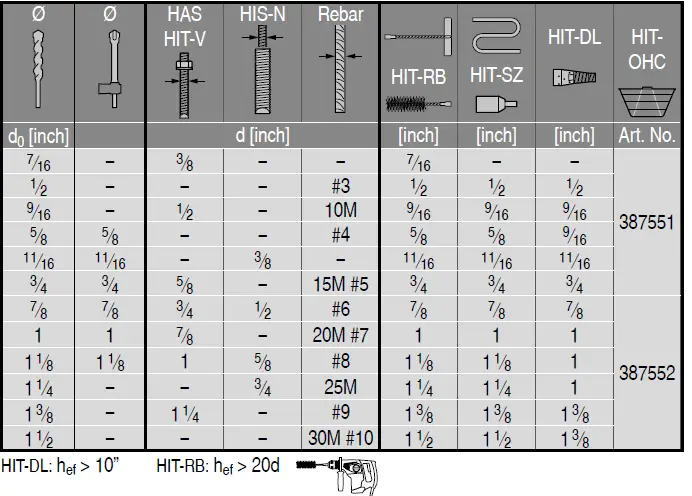692x496 pixels.
Task: Click the '20M #7' rebar cell
Action: tap(340, 335)
